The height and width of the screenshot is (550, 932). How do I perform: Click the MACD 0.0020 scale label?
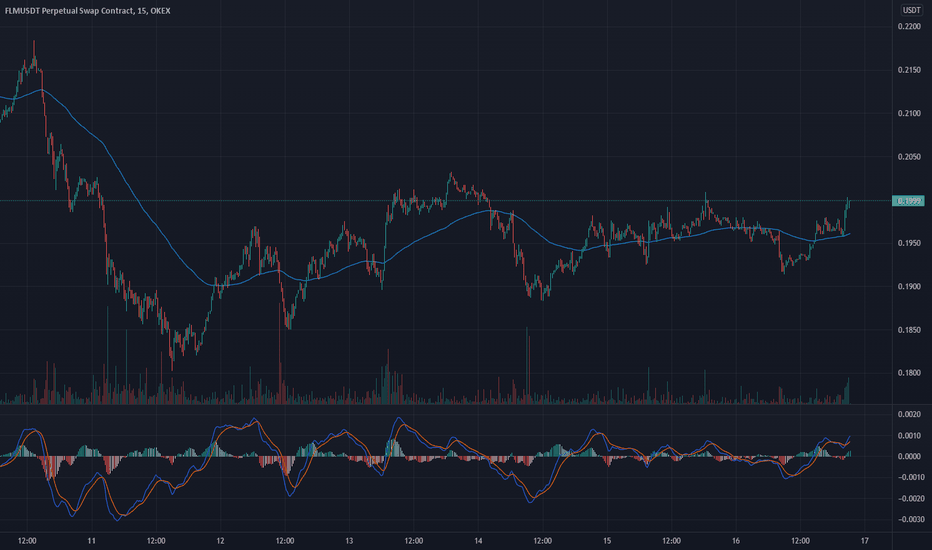909,414
